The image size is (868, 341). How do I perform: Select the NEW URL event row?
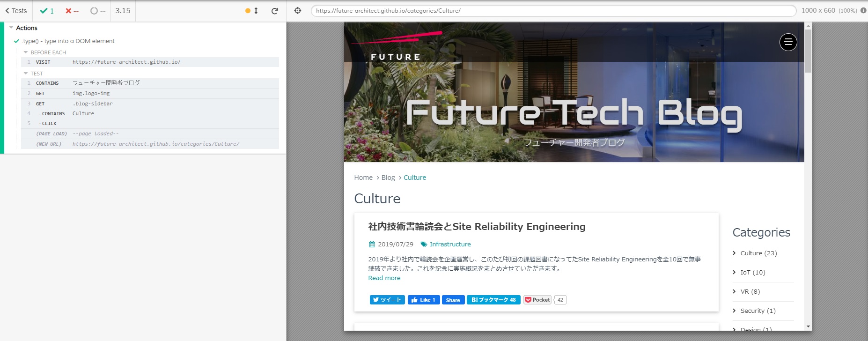150,144
